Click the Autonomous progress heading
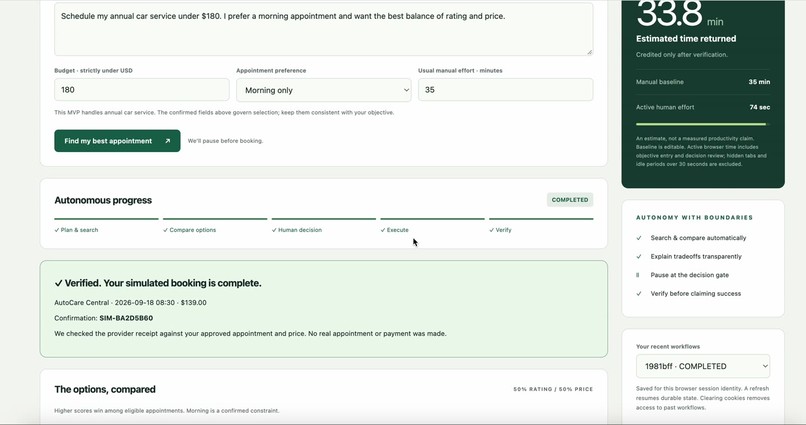This screenshot has height=425, width=806. pos(103,200)
